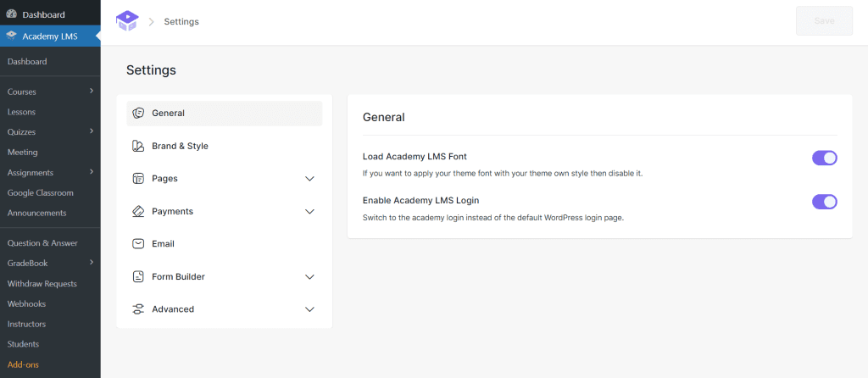
Task: Click the General panel heading
Action: click(x=384, y=117)
